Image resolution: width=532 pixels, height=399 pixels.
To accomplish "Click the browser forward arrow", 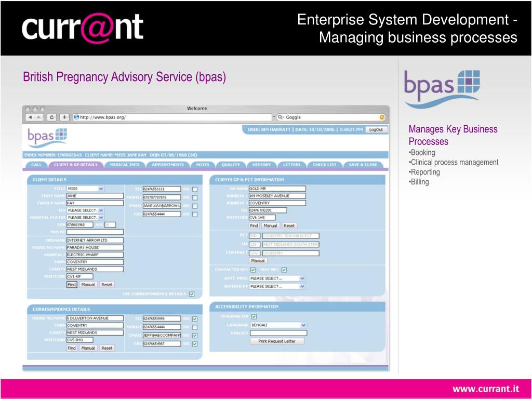I will 39,117.
